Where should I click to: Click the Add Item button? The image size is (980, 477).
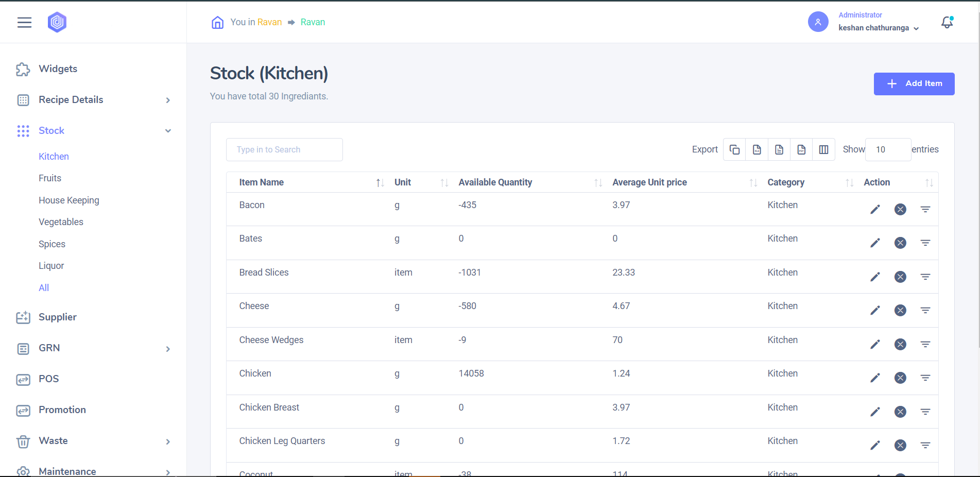pyautogui.click(x=914, y=84)
